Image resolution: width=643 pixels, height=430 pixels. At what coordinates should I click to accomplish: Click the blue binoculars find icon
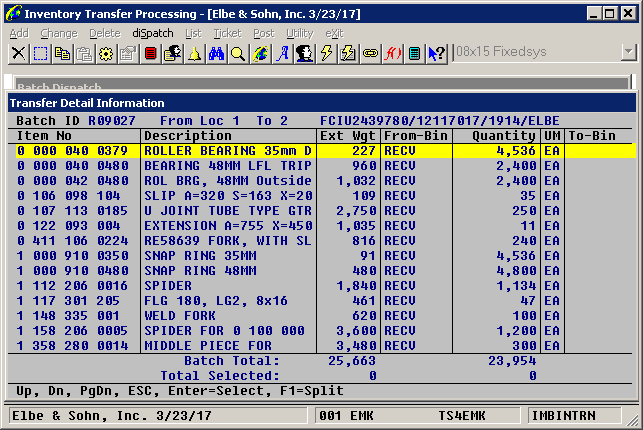click(x=217, y=54)
